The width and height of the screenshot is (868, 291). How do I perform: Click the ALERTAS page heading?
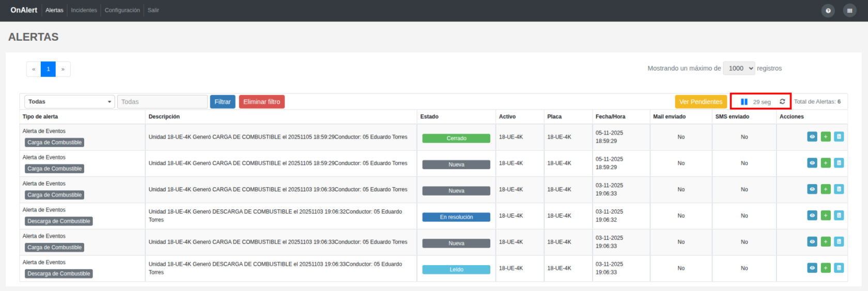34,37
